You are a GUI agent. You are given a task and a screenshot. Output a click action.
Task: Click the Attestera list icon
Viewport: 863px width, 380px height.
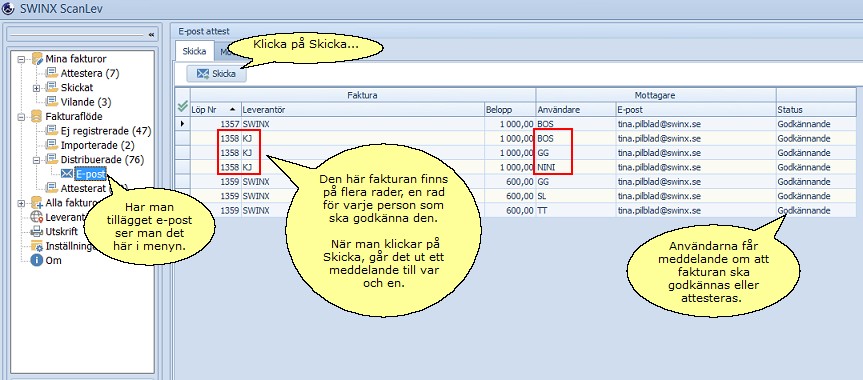pos(52,73)
